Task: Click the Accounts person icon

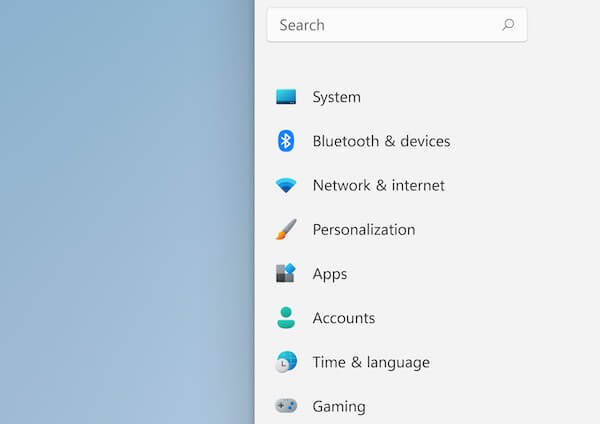Action: (286, 318)
